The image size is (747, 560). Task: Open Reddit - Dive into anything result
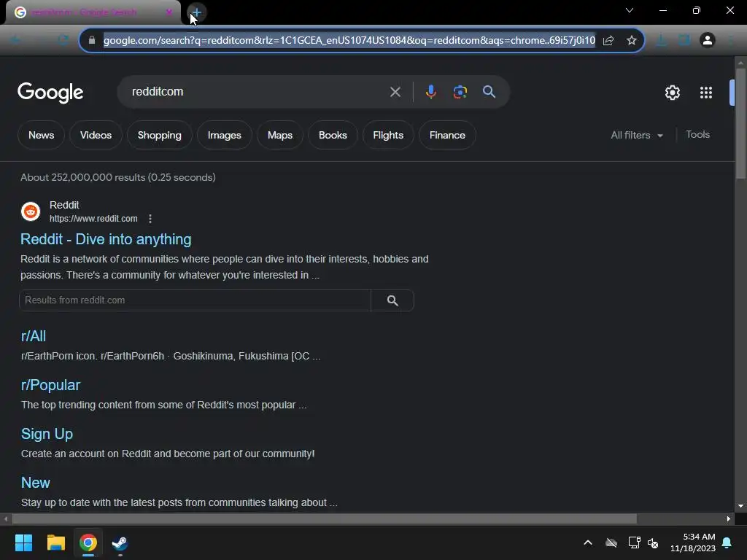pos(106,239)
